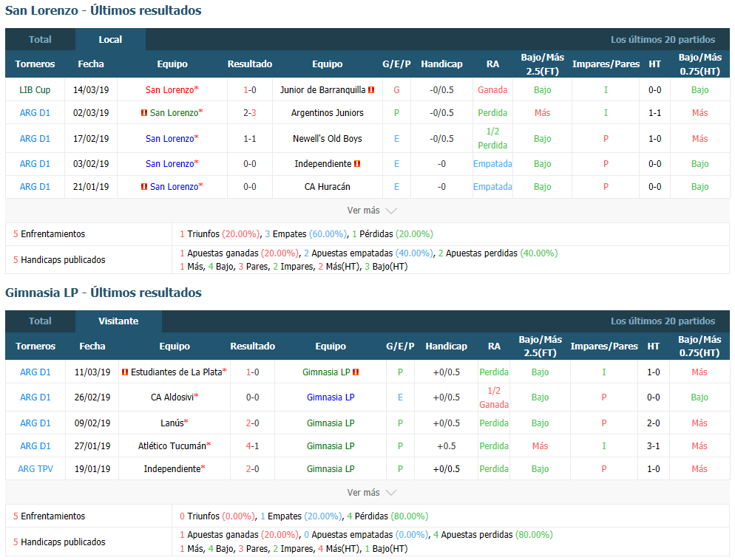Click Atlético Tucumán team name
Screen dimensions: 735x560
172,445
